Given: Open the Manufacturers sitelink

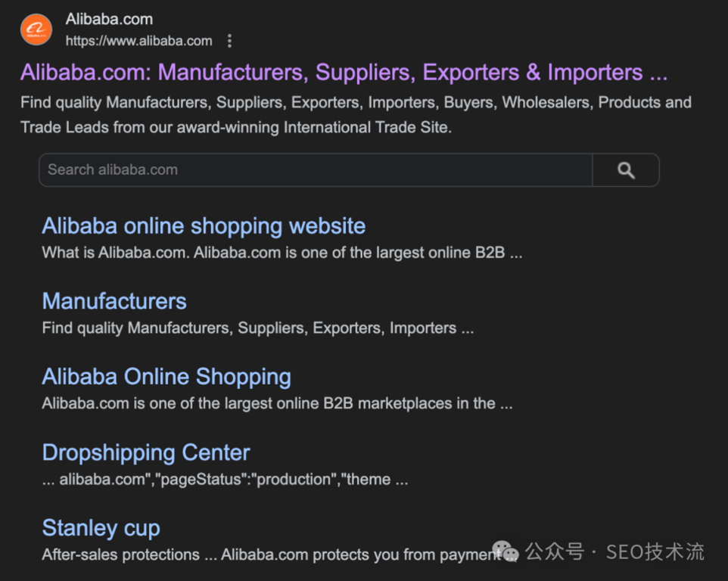Looking at the screenshot, I should 114,301.
